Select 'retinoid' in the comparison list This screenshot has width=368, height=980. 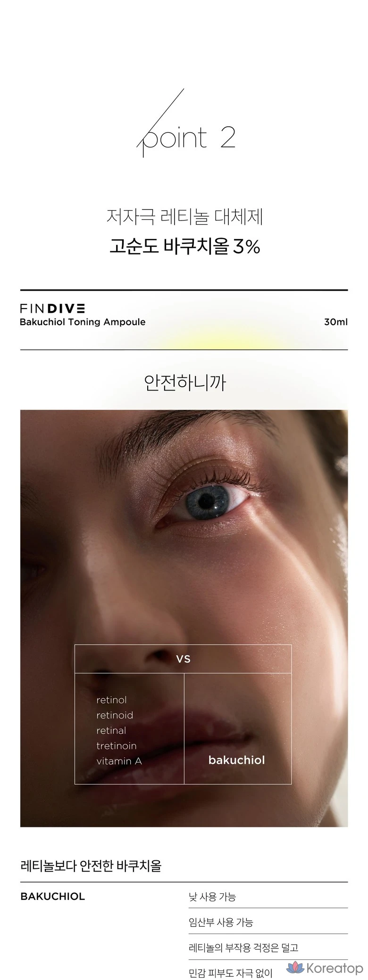[x=115, y=715]
